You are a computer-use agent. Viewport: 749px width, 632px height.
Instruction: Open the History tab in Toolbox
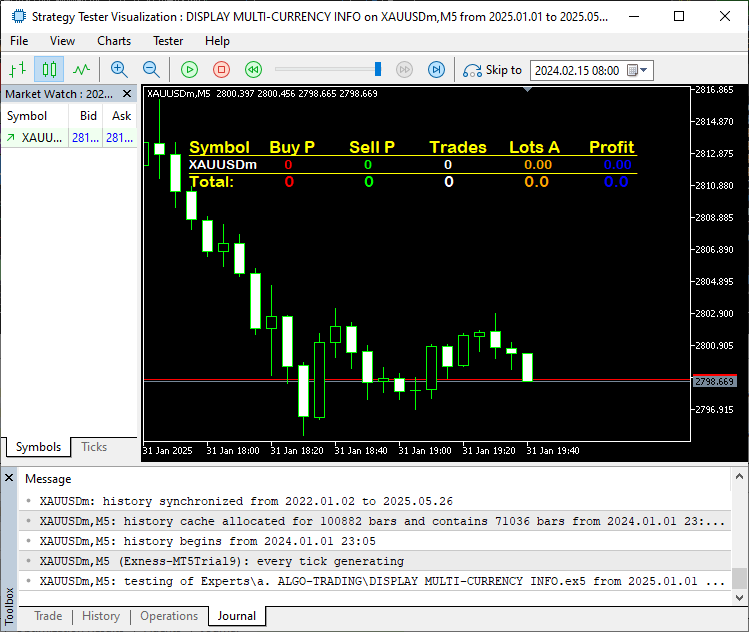[x=100, y=616]
